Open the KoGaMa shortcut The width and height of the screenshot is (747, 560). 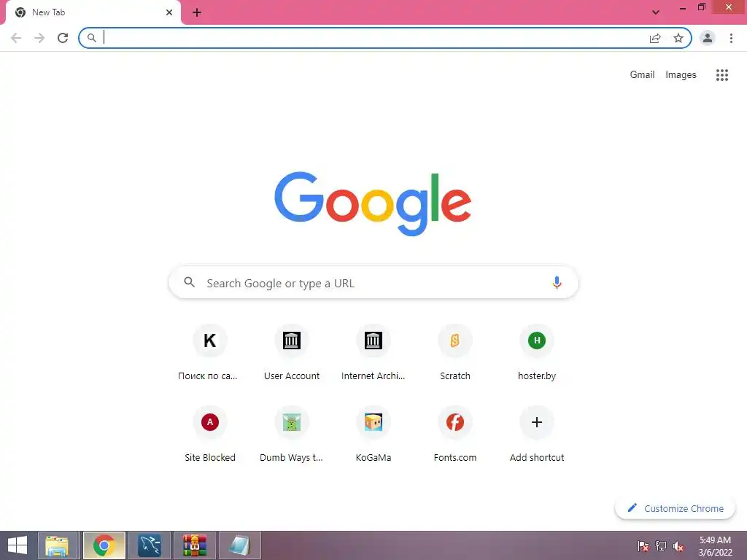[x=373, y=435]
